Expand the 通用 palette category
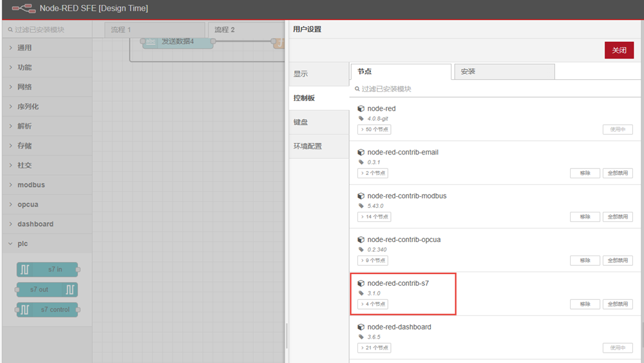This screenshot has width=644, height=363. coord(47,48)
